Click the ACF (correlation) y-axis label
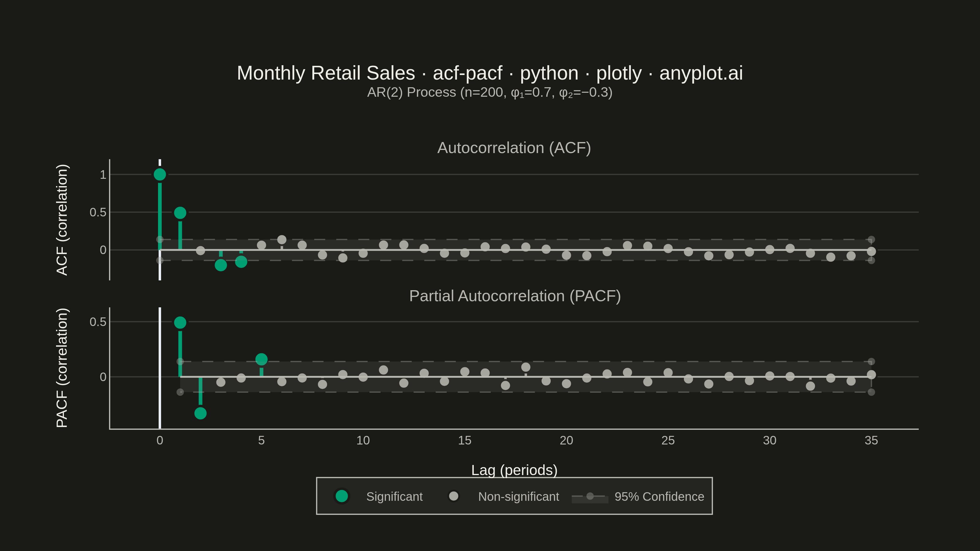This screenshot has height=551, width=980. [62, 220]
